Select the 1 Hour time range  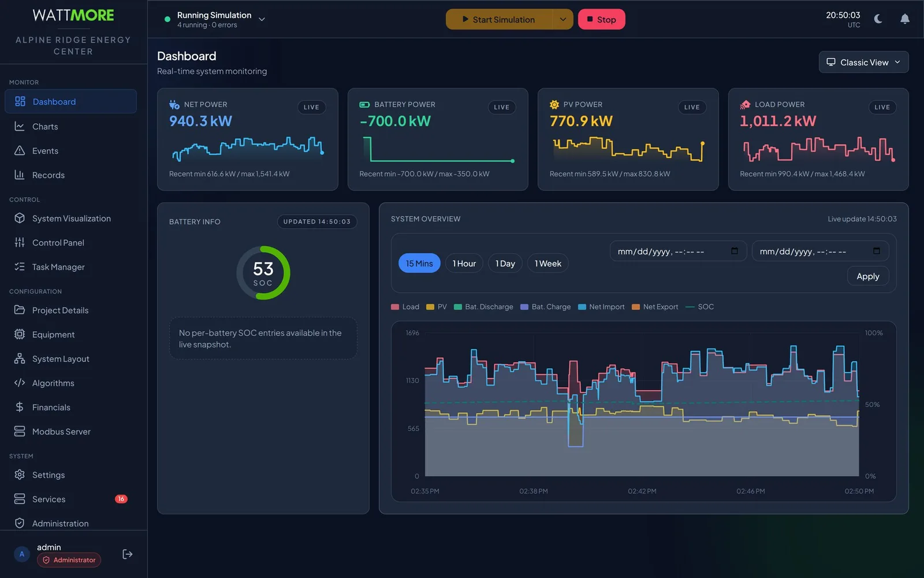[464, 264]
